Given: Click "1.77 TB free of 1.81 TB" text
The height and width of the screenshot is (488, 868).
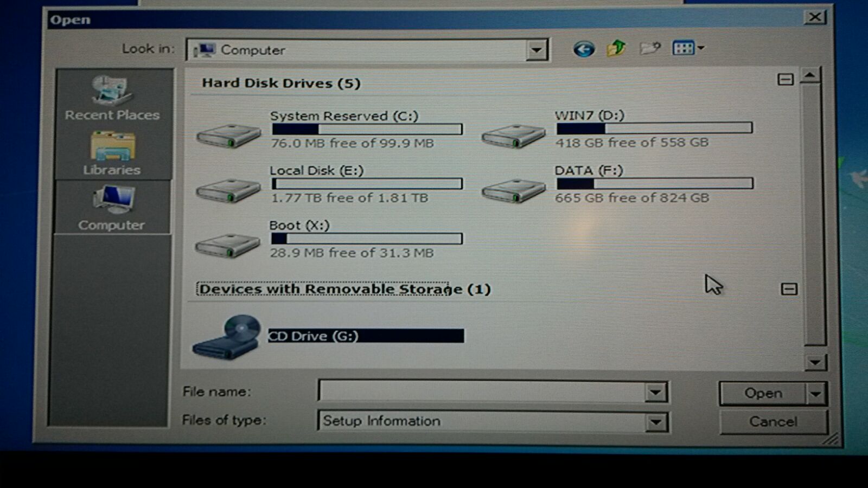Looking at the screenshot, I should (x=349, y=198).
